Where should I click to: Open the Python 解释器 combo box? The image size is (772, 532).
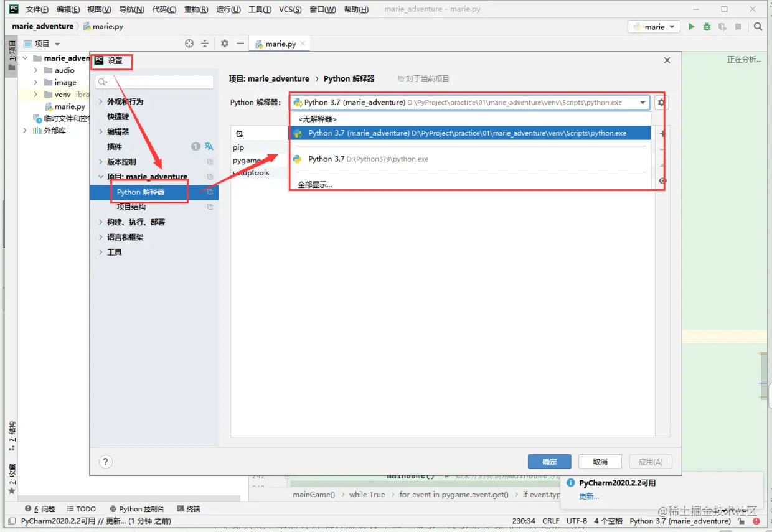click(470, 103)
